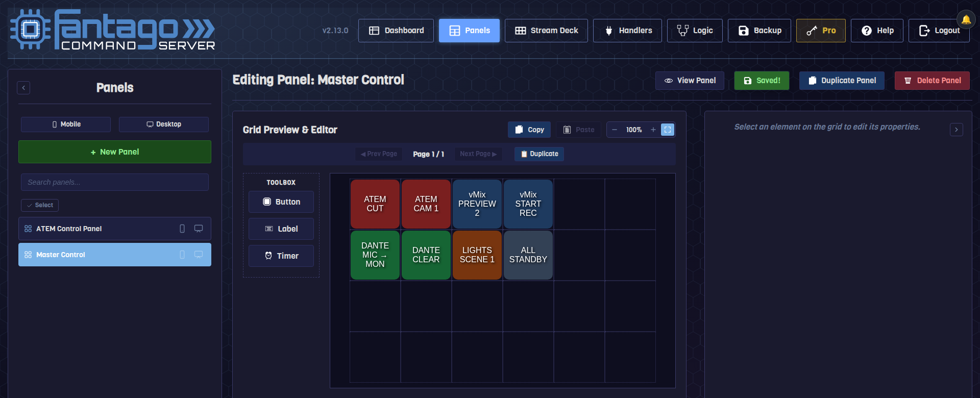This screenshot has height=398, width=980.
Task: Pick the Label tool from toolbox
Action: coord(281,229)
